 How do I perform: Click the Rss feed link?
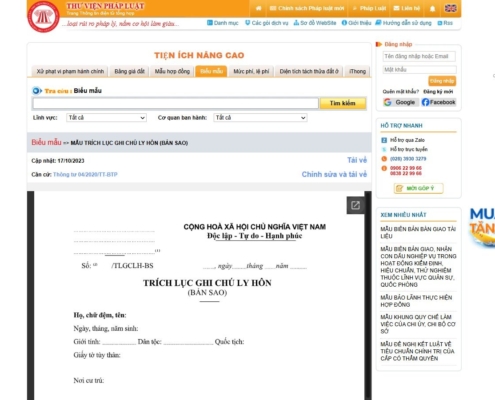(x=445, y=23)
